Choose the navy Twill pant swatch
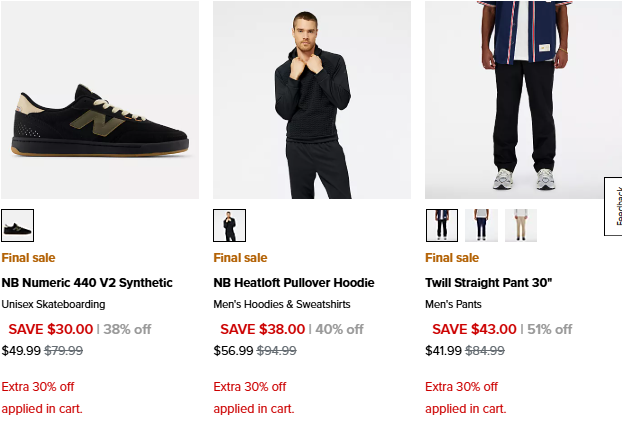Image resolution: width=622 pixels, height=424 pixels. tap(481, 225)
